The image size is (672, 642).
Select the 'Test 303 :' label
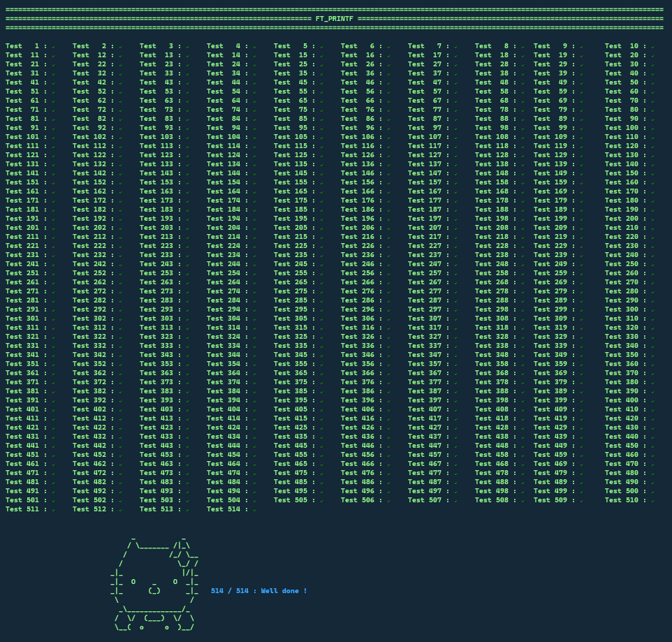(160, 319)
